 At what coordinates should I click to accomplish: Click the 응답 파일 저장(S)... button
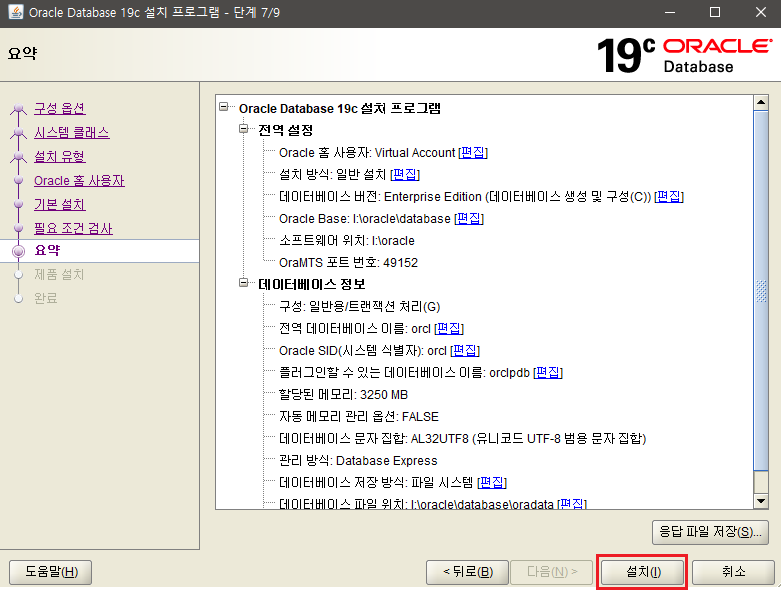point(710,532)
